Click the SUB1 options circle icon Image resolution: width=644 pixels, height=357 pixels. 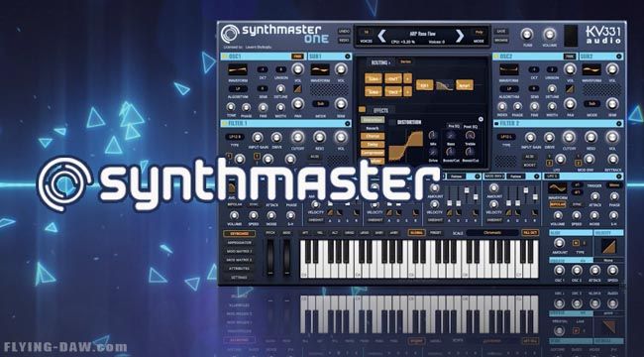point(348,57)
